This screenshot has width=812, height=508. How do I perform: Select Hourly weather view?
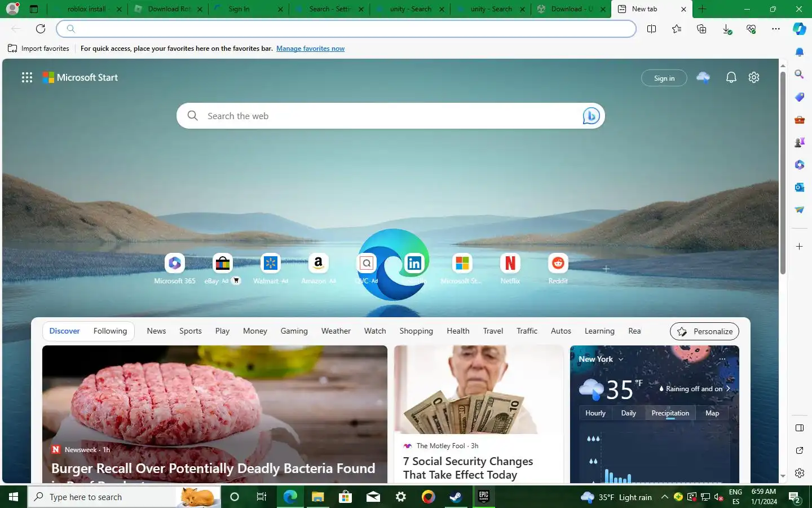[595, 413]
